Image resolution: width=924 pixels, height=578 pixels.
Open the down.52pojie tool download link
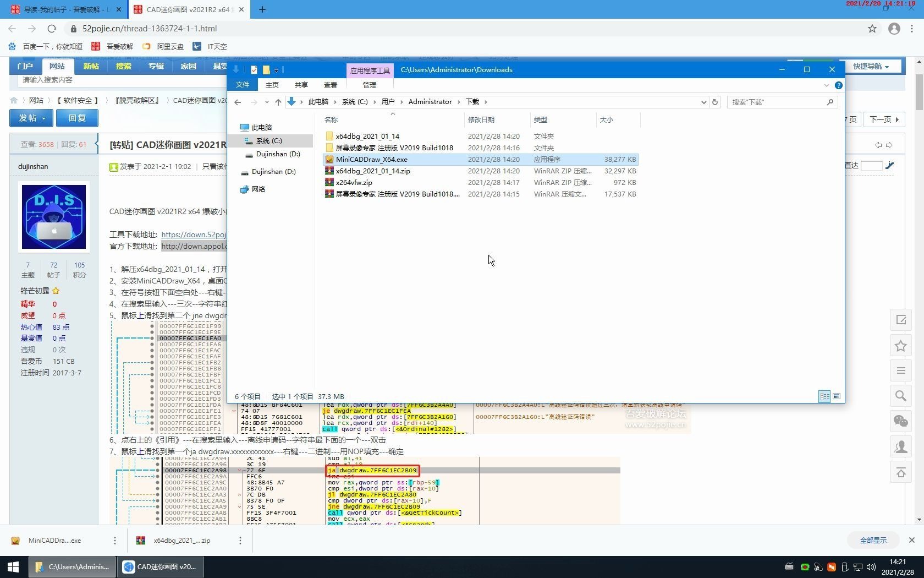(x=193, y=235)
